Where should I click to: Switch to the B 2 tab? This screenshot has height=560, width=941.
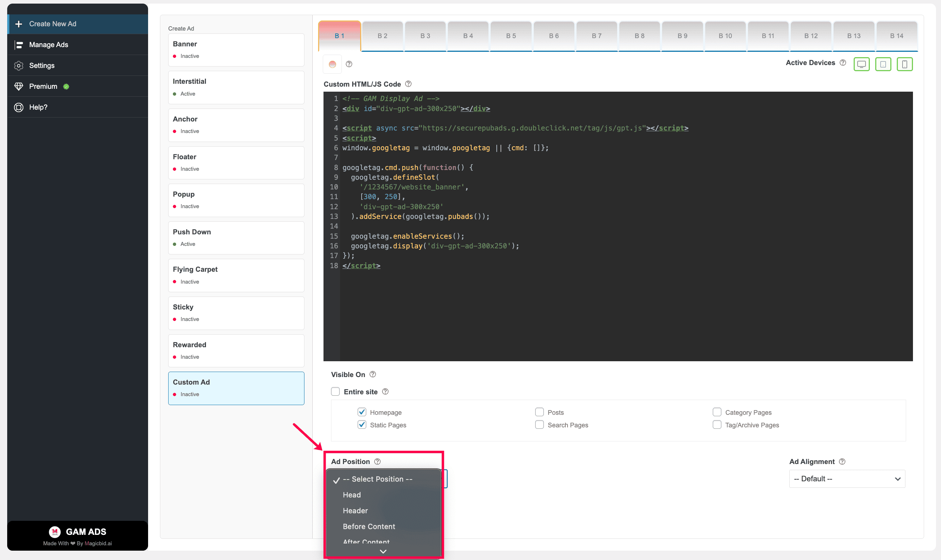point(382,36)
